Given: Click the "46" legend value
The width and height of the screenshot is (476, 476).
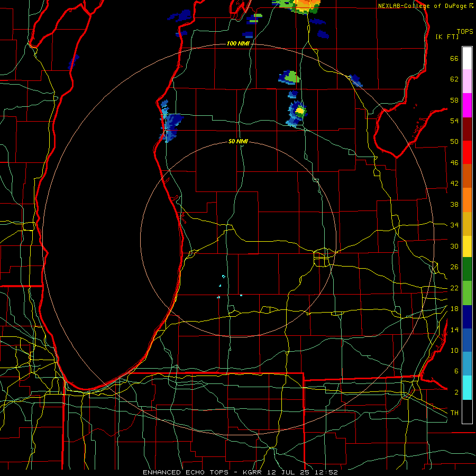Looking at the screenshot, I should (454, 163).
